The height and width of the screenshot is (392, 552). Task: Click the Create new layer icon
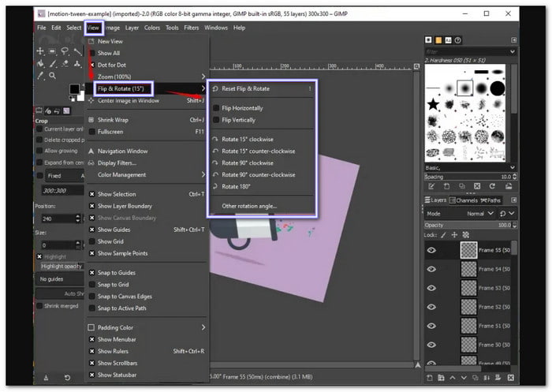tap(430, 378)
